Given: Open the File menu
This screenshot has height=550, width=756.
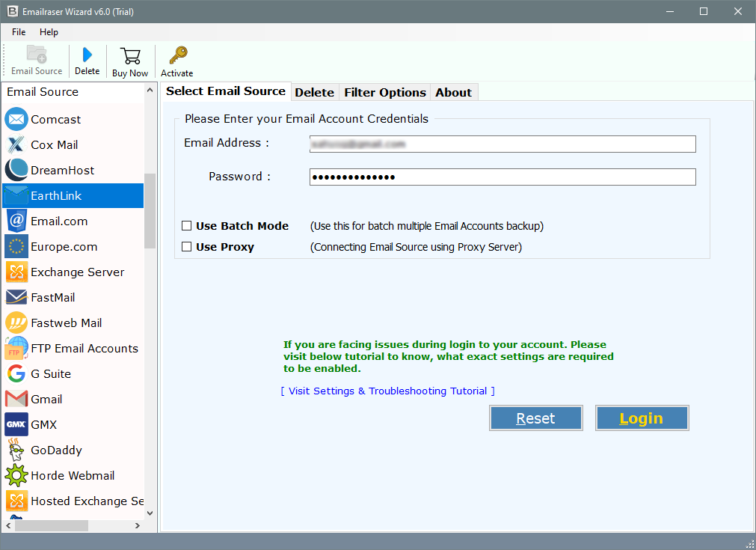Looking at the screenshot, I should click(19, 32).
